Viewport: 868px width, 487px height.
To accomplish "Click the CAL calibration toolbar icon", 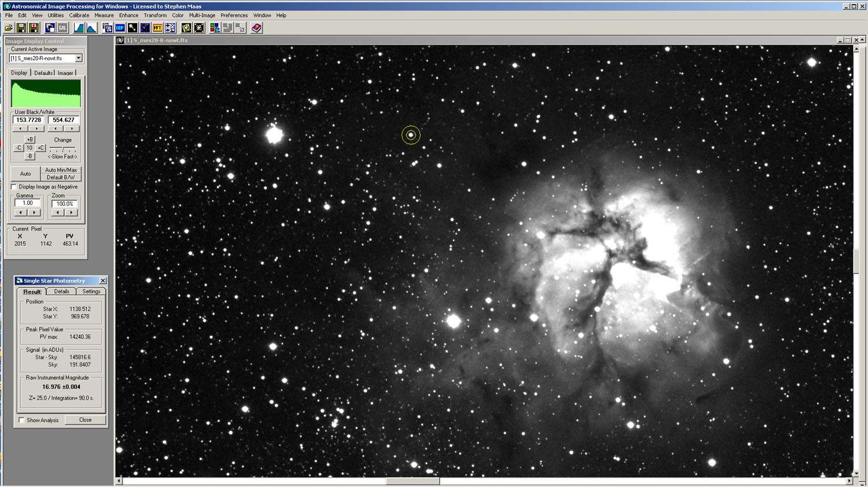I will click(x=62, y=28).
